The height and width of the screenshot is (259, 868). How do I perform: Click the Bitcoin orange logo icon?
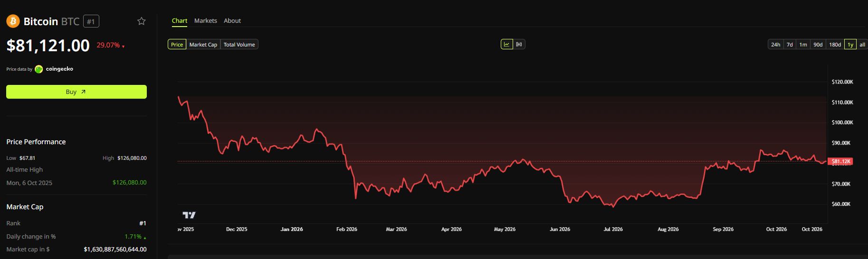pos(13,21)
